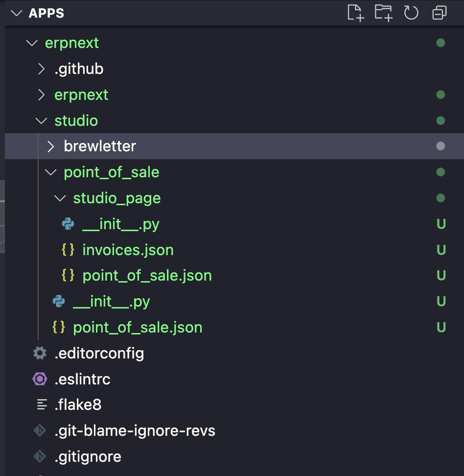Open __init__.py directly under point_of_sale
464x476 pixels.
112,302
